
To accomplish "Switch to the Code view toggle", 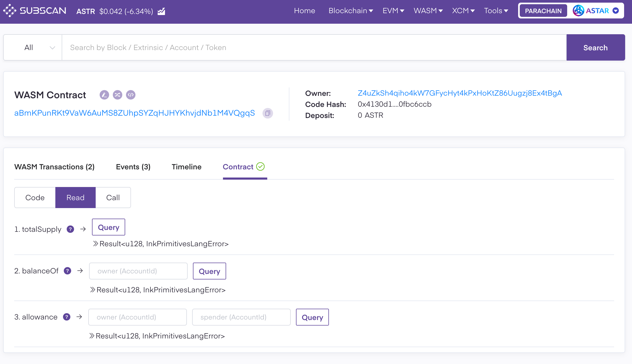I will click(35, 198).
